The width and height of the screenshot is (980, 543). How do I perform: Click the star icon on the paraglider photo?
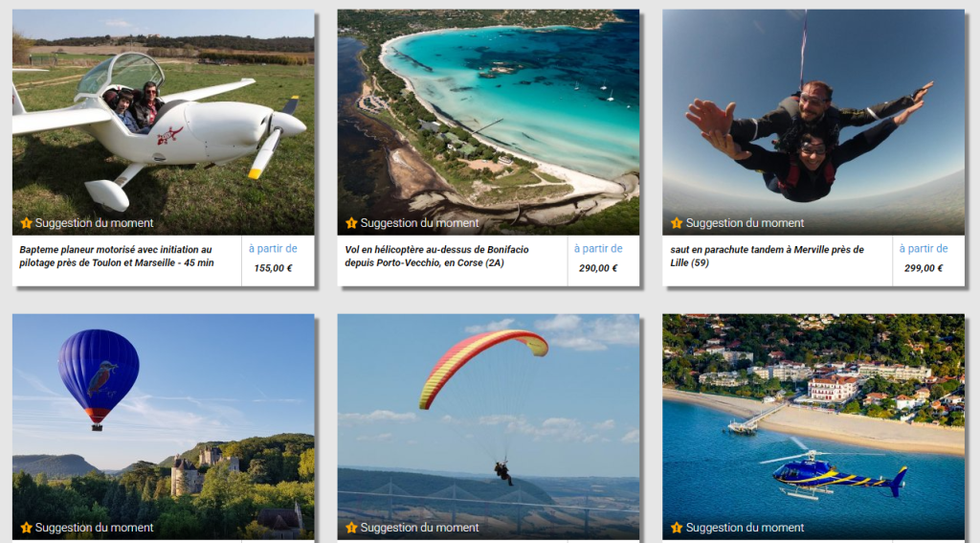[x=351, y=528]
